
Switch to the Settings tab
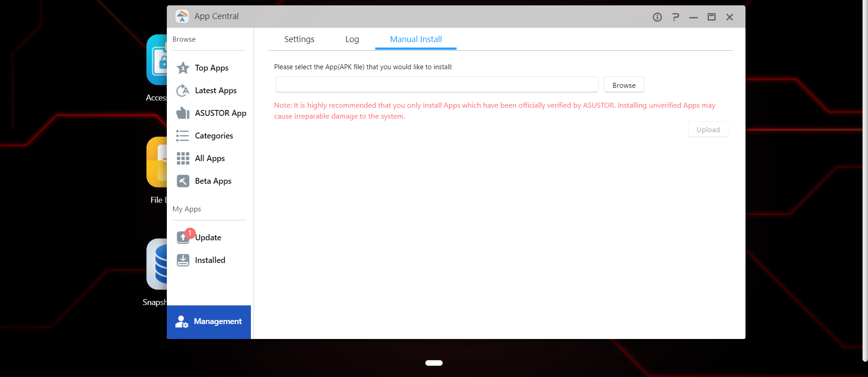pos(299,39)
